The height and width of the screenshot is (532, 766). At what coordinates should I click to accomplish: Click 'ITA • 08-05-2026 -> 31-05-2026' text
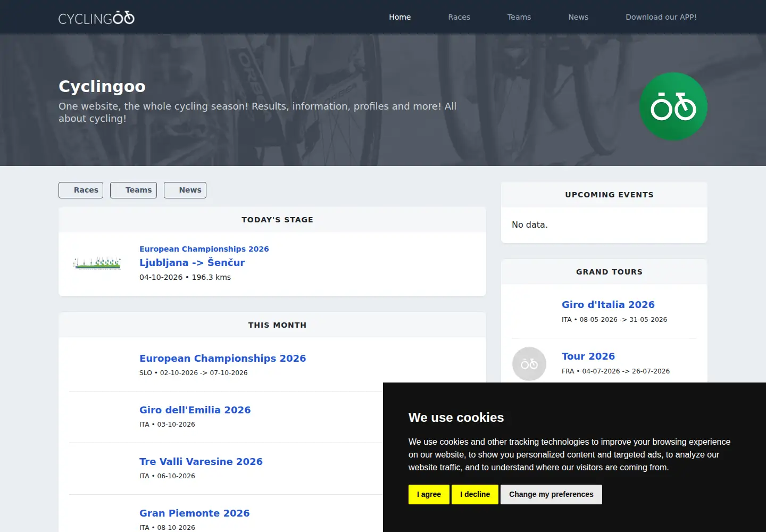tap(614, 320)
